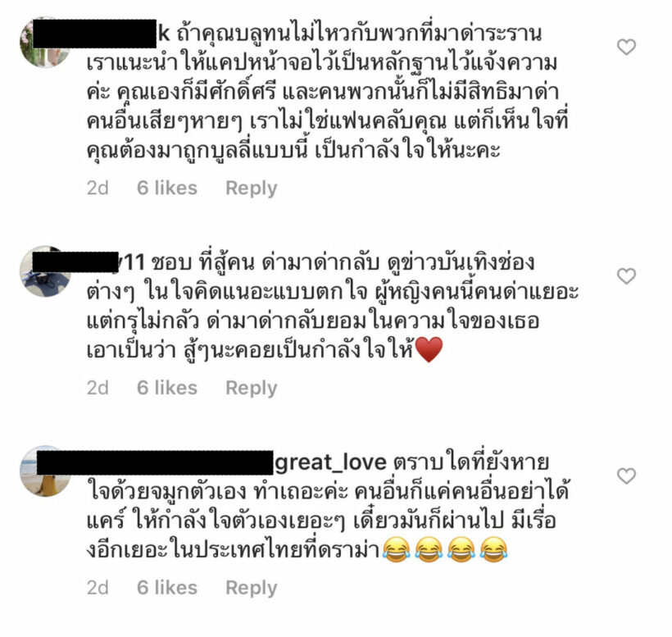This screenshot has width=672, height=637.
Task: Reply to great_love's laughing emoji comment
Action: point(251,588)
